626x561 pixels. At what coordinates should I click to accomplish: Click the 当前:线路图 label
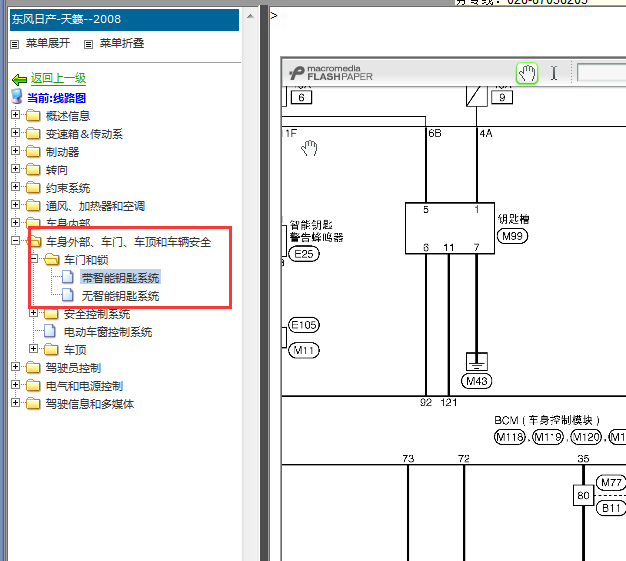pyautogui.click(x=56, y=98)
